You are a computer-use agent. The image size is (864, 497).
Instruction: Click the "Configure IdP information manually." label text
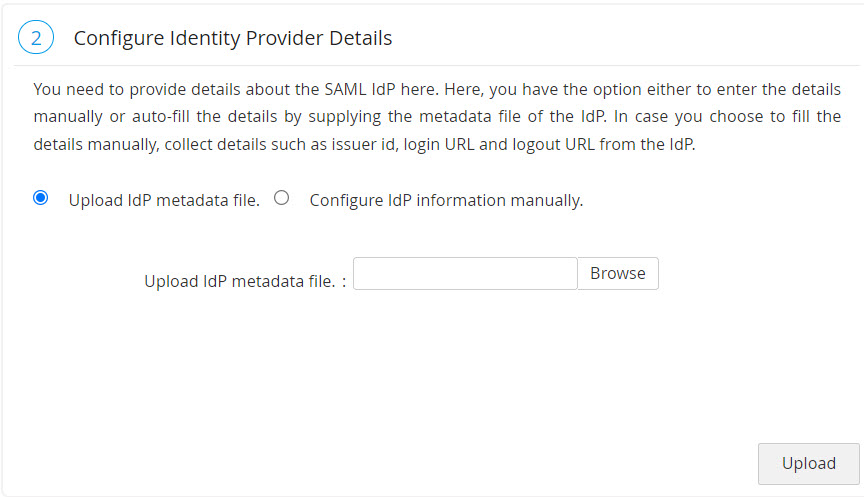click(446, 200)
